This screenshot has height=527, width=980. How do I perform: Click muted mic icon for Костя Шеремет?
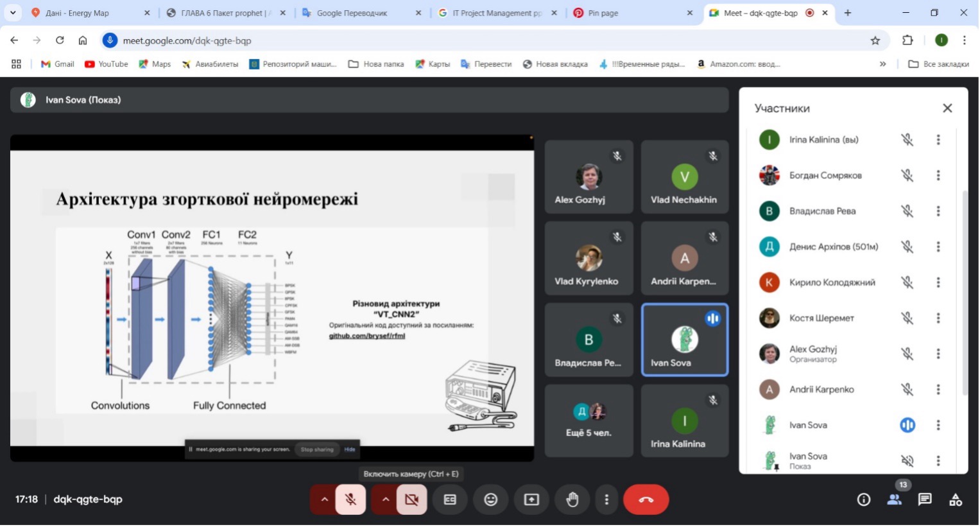click(x=907, y=318)
